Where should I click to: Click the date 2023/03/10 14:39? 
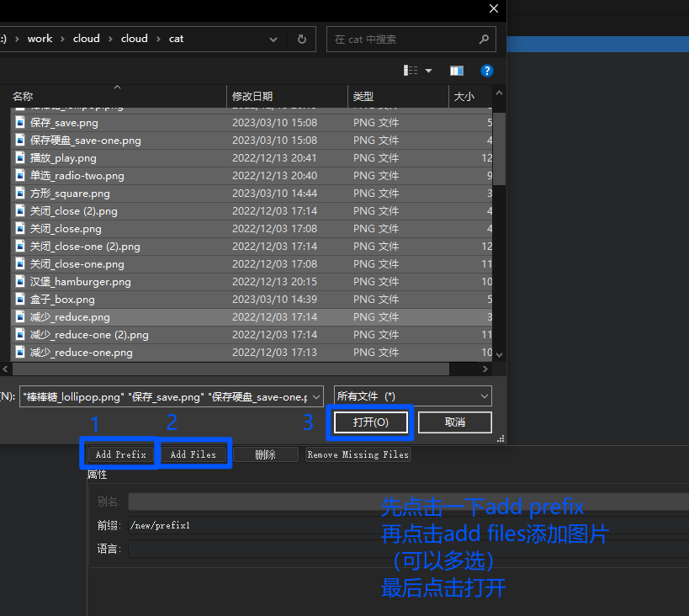tap(274, 300)
